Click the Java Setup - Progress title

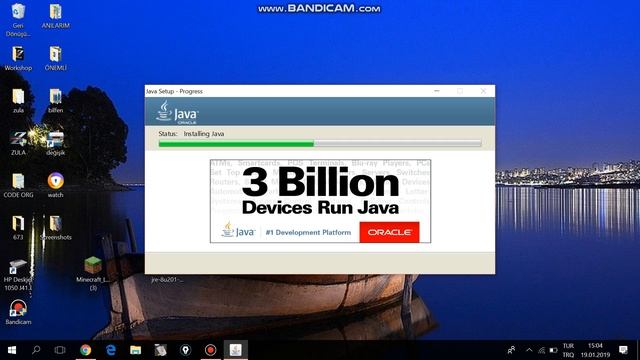point(174,91)
